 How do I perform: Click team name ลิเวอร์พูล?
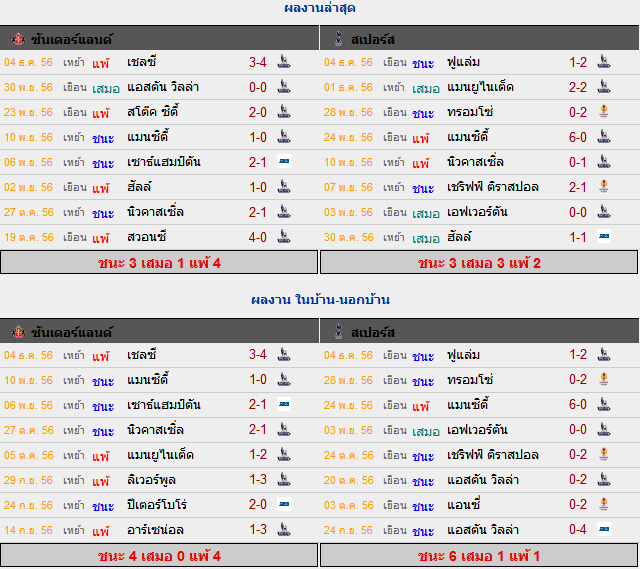click(x=151, y=480)
